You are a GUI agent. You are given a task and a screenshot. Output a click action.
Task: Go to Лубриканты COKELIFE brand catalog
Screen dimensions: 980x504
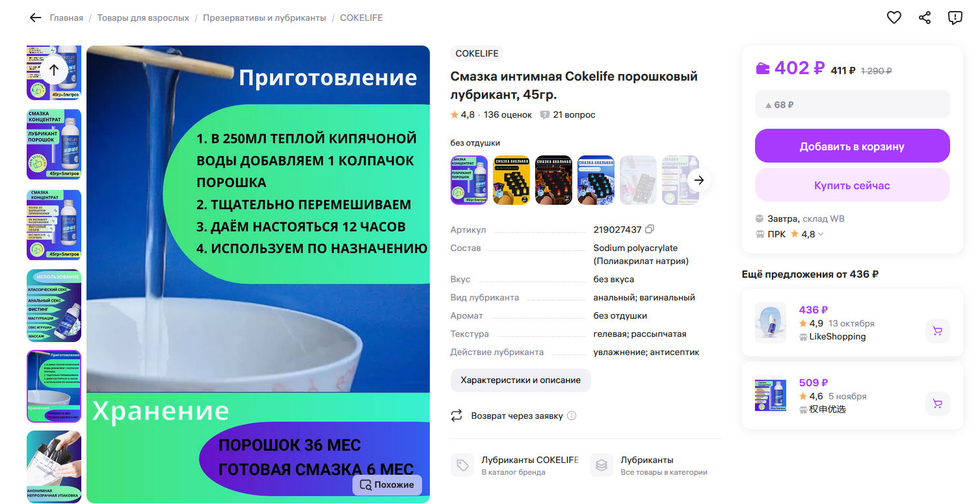[514, 466]
